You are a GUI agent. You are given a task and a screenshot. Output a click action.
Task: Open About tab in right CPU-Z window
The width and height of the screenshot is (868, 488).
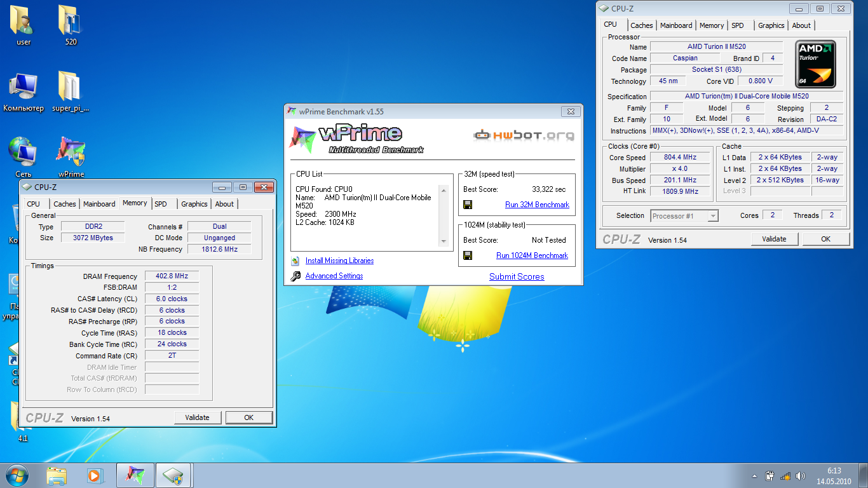801,25
